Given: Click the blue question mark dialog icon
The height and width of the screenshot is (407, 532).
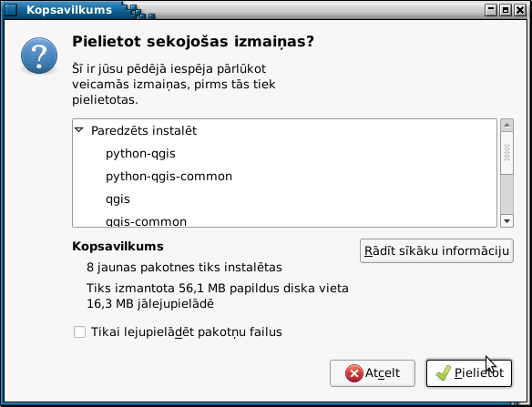Looking at the screenshot, I should (x=39, y=56).
